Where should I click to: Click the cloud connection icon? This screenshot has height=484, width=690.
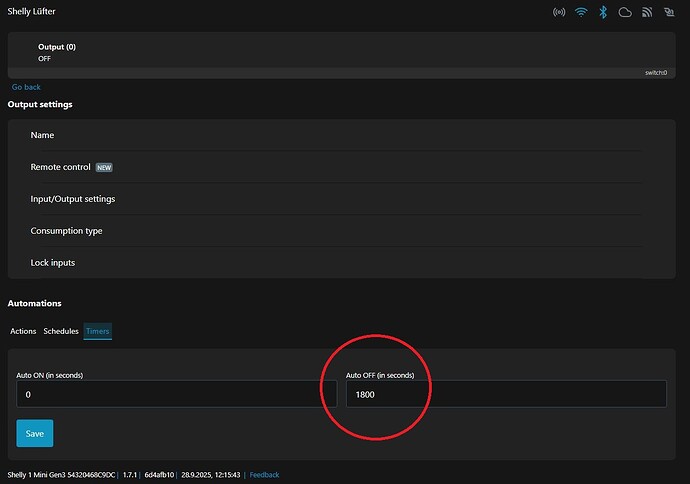pyautogui.click(x=625, y=13)
